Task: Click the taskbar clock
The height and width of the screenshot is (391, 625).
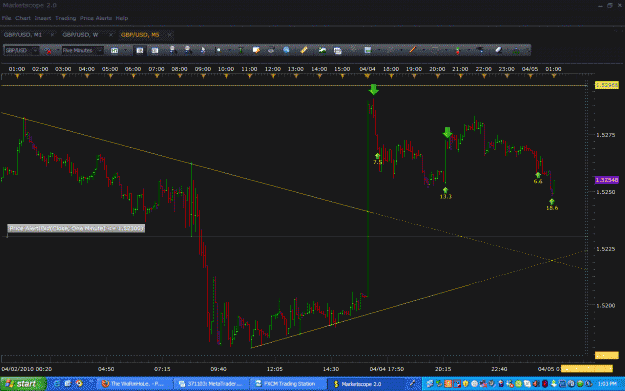Action: [x=607, y=384]
